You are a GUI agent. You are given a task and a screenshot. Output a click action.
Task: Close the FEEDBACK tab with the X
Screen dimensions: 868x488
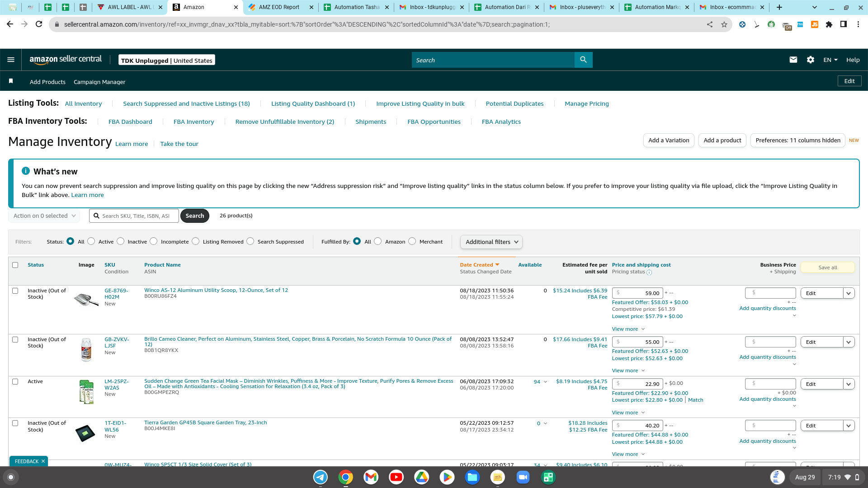(43, 461)
